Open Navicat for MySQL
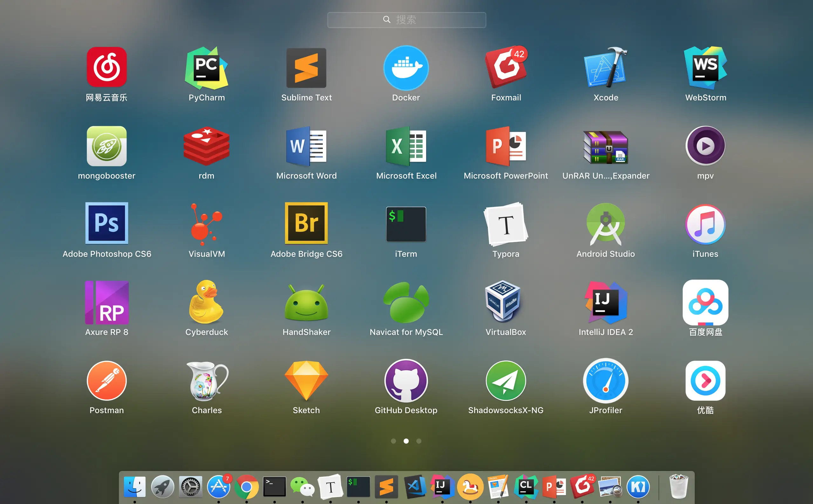 (x=406, y=302)
